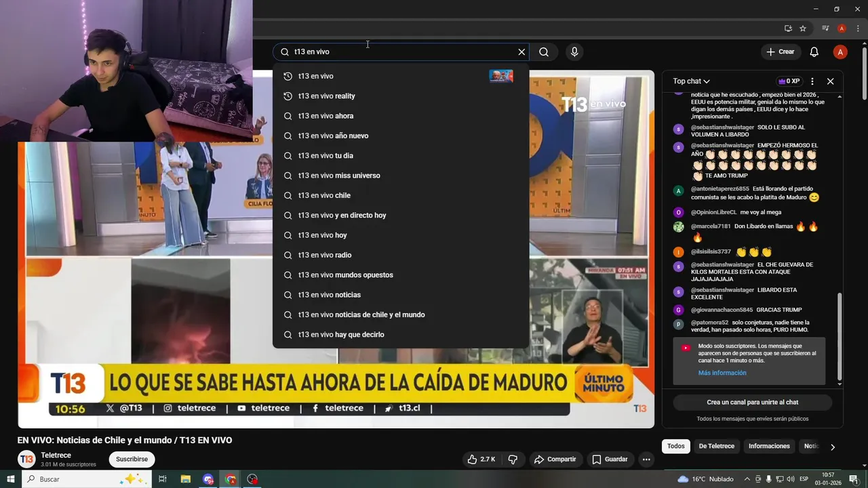Dislike the video with thumbs down
The height and width of the screenshot is (488, 868).
pos(513,460)
